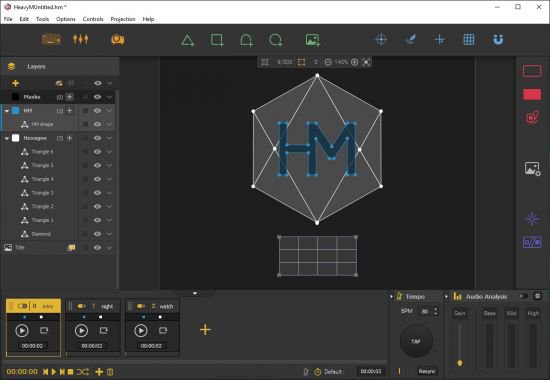
Task: Open the File menu
Action: 8,19
